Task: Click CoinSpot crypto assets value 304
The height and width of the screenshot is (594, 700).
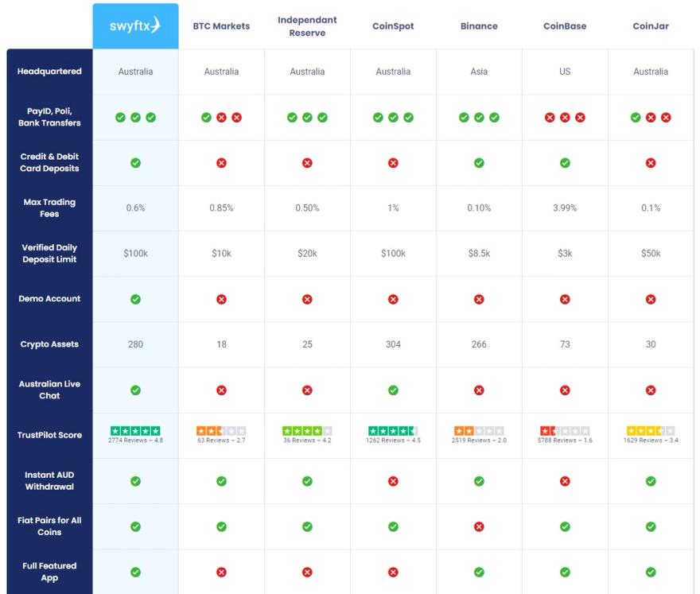Action: (x=393, y=344)
